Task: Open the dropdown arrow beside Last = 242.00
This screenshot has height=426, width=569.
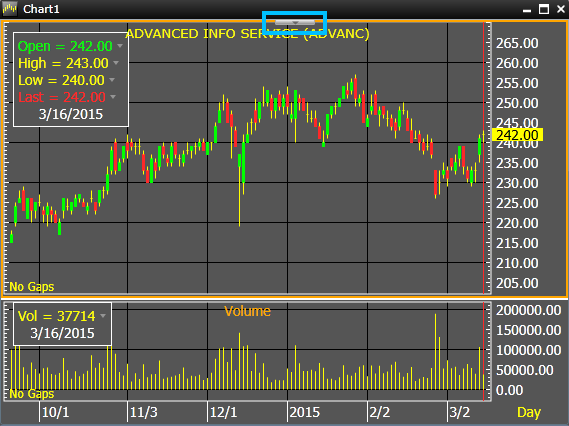Action: click(x=113, y=97)
